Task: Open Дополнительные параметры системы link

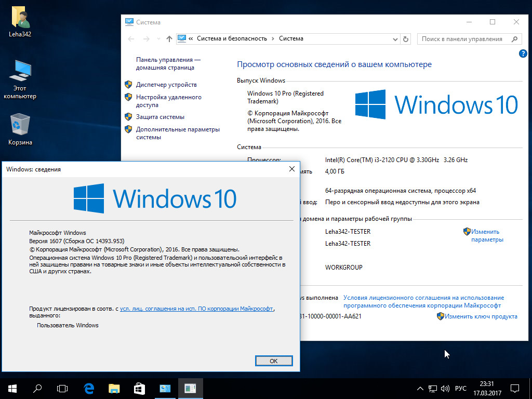Action: coord(178,134)
